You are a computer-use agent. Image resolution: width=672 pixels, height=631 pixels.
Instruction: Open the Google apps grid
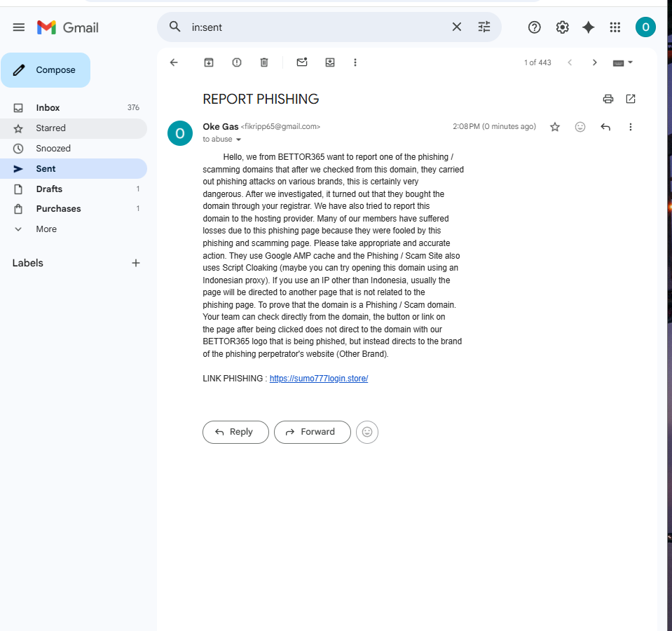pyautogui.click(x=615, y=27)
